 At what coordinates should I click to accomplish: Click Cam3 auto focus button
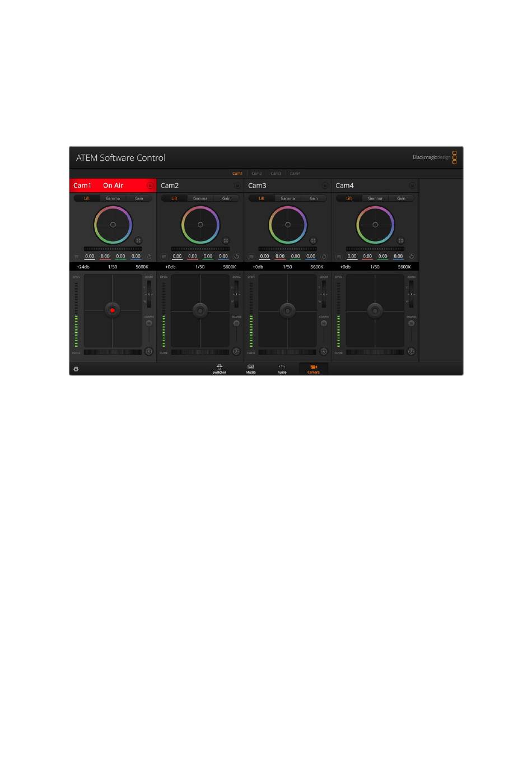[x=324, y=351]
